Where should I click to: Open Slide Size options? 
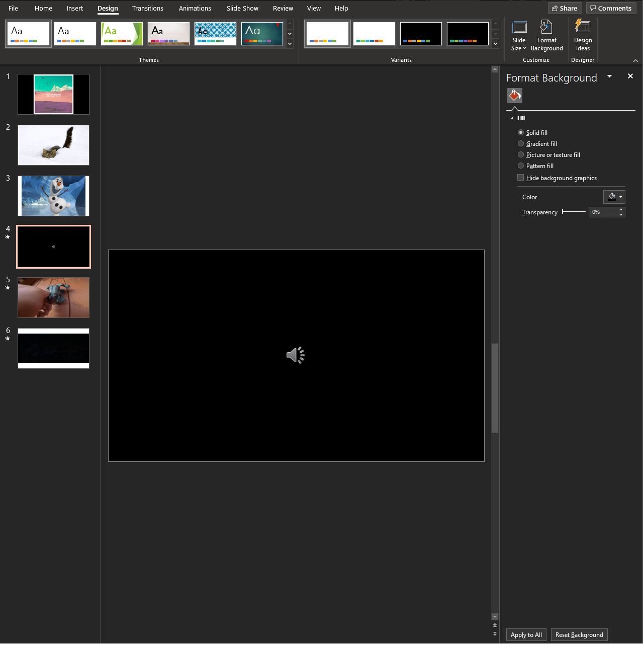click(518, 35)
